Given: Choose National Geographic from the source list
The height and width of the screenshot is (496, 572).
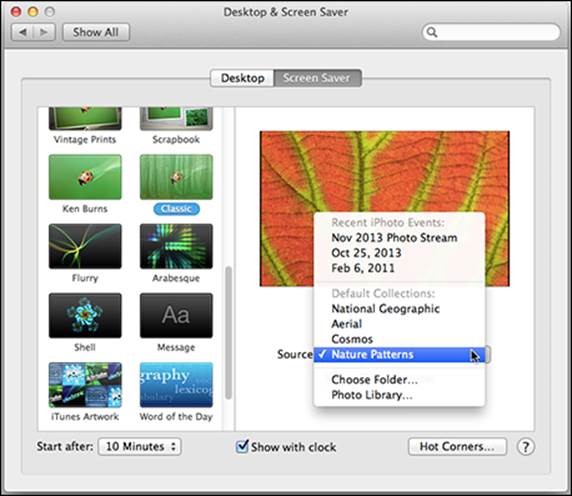Looking at the screenshot, I should pos(385,309).
